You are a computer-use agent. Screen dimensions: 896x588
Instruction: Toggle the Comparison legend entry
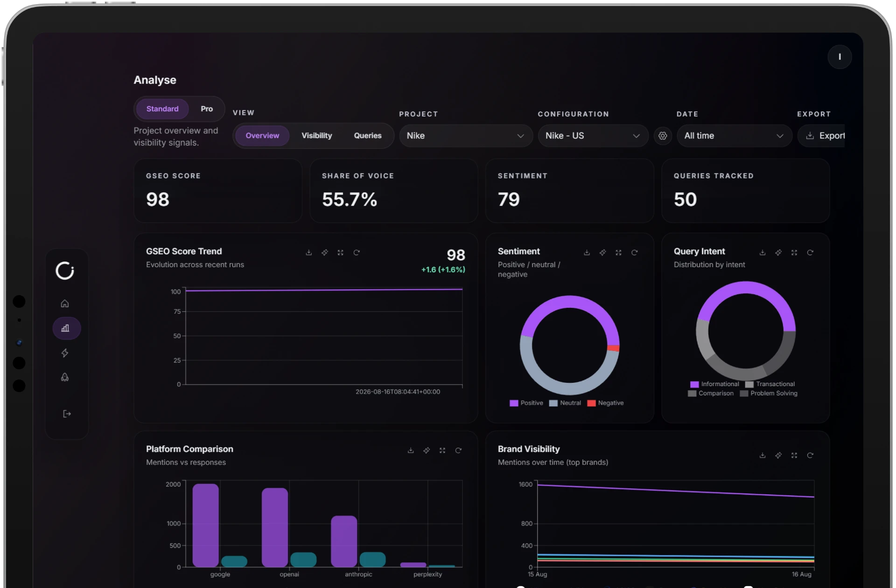click(711, 394)
